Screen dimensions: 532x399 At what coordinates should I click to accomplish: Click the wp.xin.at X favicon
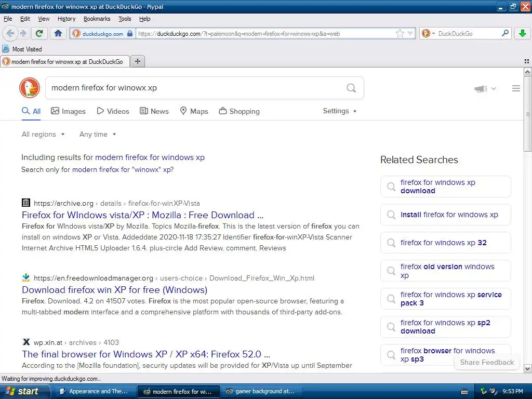tap(26, 342)
